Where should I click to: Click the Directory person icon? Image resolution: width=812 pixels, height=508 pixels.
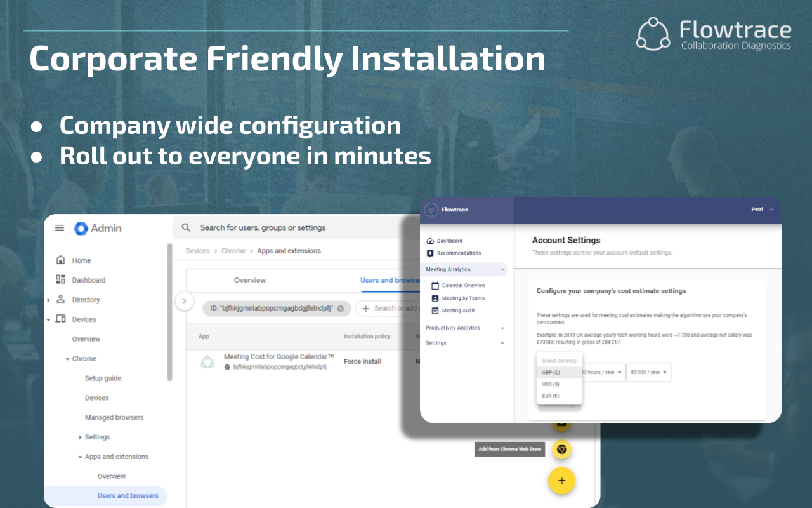tap(61, 299)
